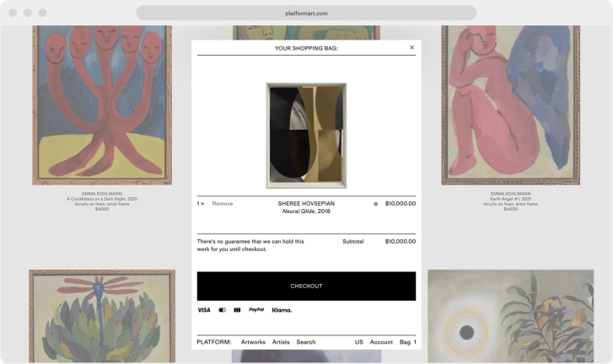
Task: Open the Bag link showing 1 item
Action: pos(408,342)
